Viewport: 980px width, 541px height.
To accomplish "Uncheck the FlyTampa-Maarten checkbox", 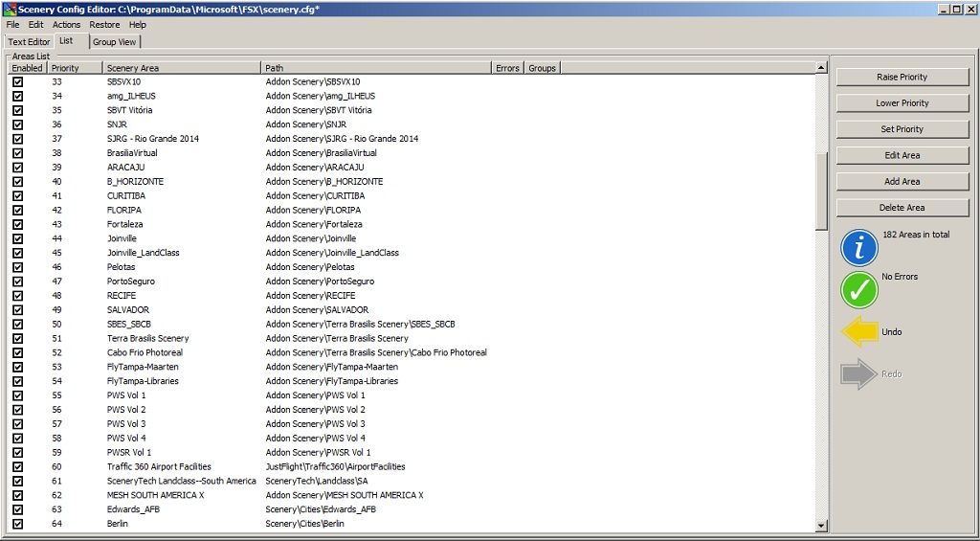I will pos(17,367).
